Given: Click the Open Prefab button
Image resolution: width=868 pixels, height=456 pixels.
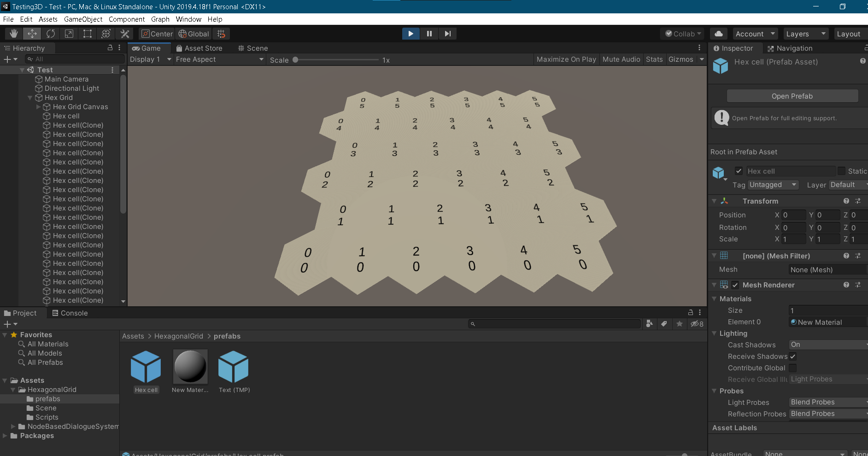Looking at the screenshot, I should 792,96.
